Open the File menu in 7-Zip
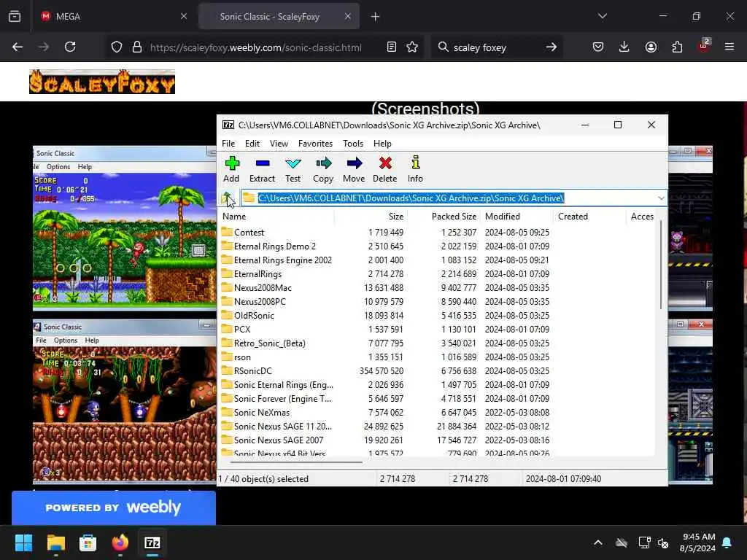This screenshot has height=560, width=747. click(228, 144)
